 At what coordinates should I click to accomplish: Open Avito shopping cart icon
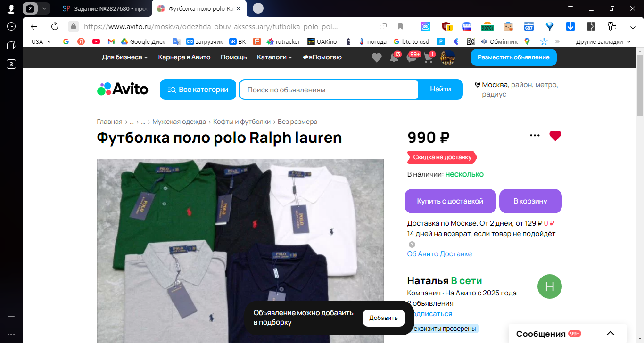429,57
